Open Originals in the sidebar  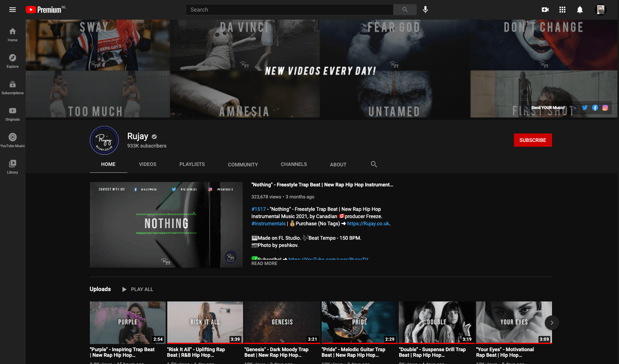tap(12, 114)
